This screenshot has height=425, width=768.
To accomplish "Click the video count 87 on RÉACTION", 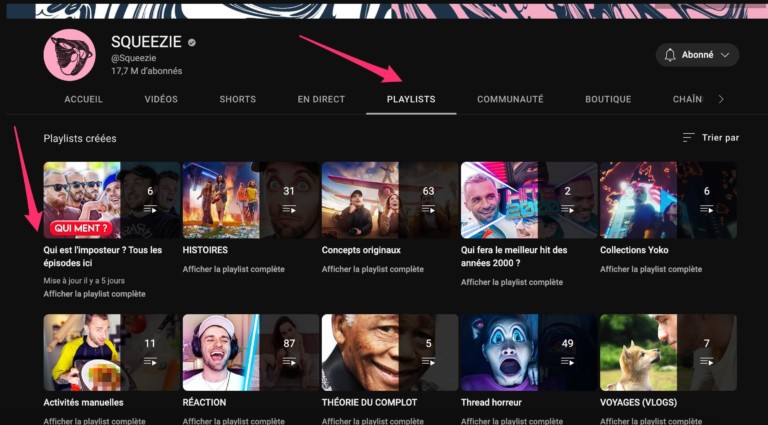I will coord(289,344).
